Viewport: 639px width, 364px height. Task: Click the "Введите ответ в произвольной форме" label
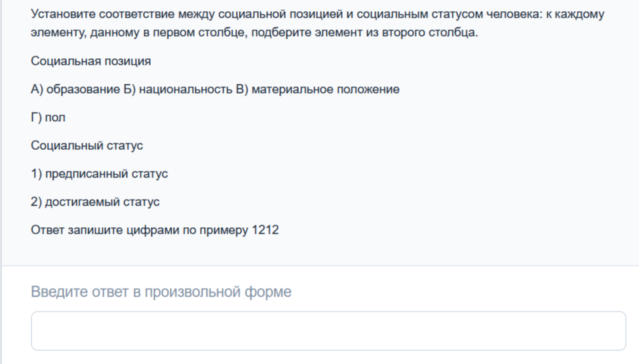click(x=161, y=292)
